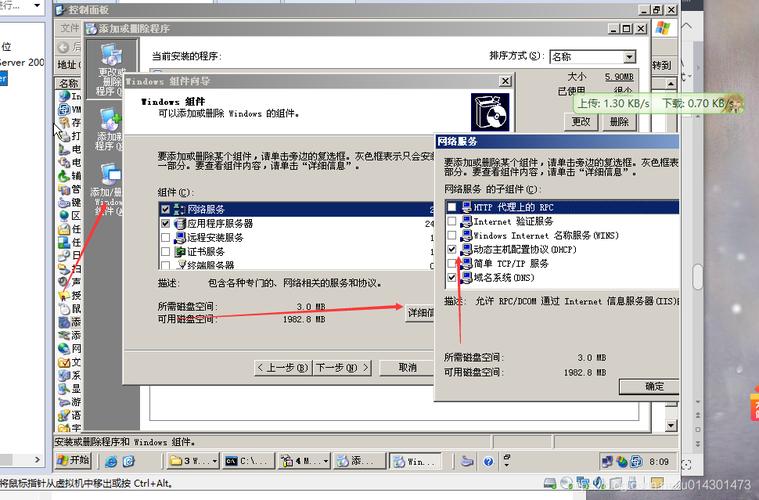Check the Internet 验证服务 checkbox
Image resolution: width=759 pixels, height=500 pixels.
tap(452, 221)
